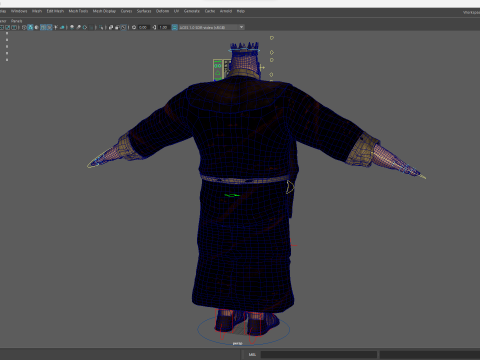Click the MEL script type label

252,354
